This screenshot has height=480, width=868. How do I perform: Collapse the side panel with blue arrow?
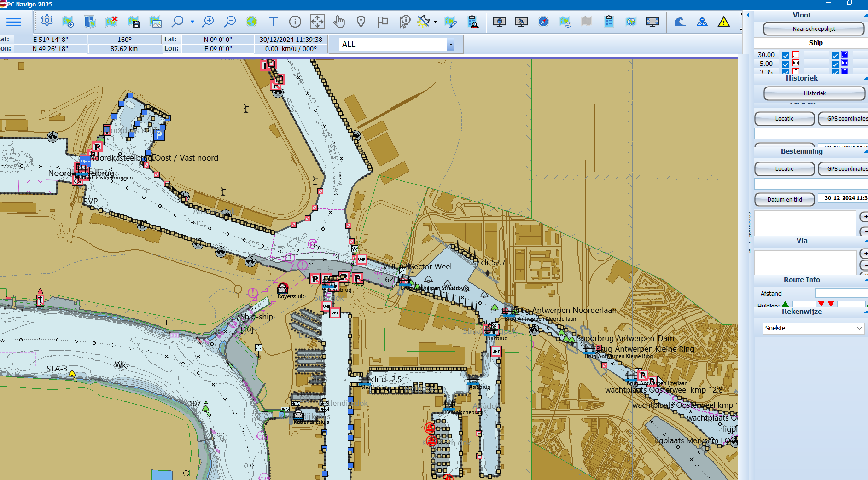(748, 15)
